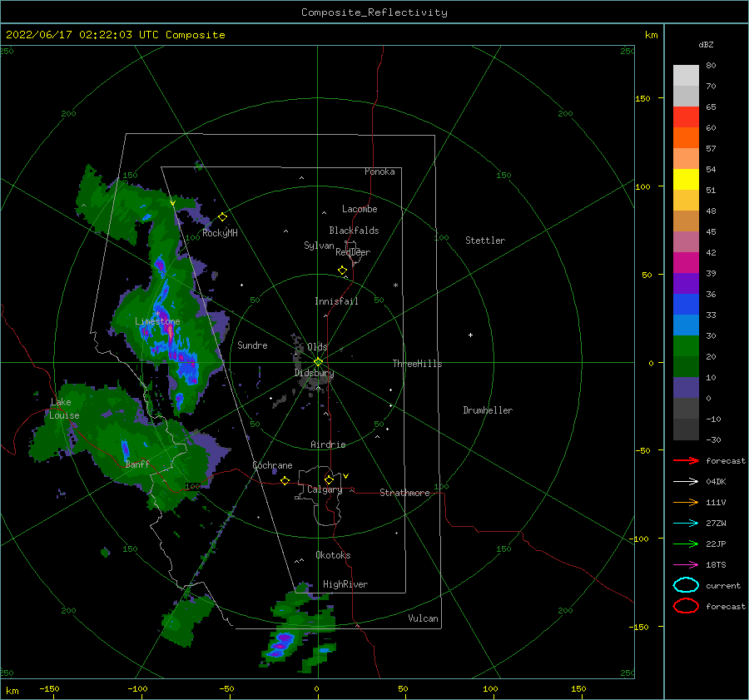Click the Airdrie city label
Screen dimensions: 749x700
click(x=328, y=444)
